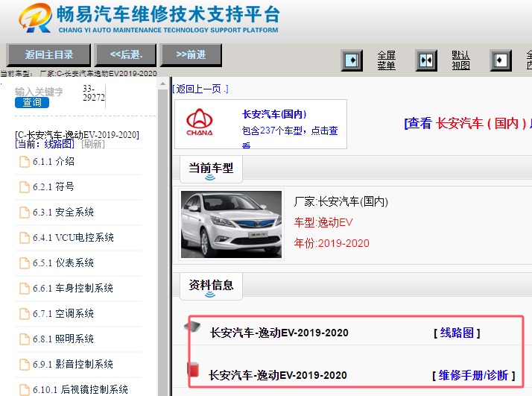Click document icon beside 6.10.1 后视镜控制系统

[25, 390]
